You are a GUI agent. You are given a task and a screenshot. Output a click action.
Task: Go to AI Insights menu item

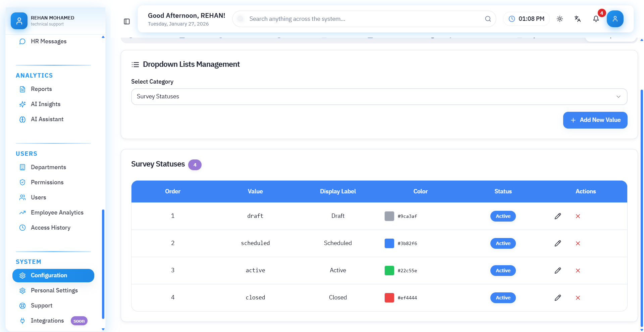click(46, 104)
